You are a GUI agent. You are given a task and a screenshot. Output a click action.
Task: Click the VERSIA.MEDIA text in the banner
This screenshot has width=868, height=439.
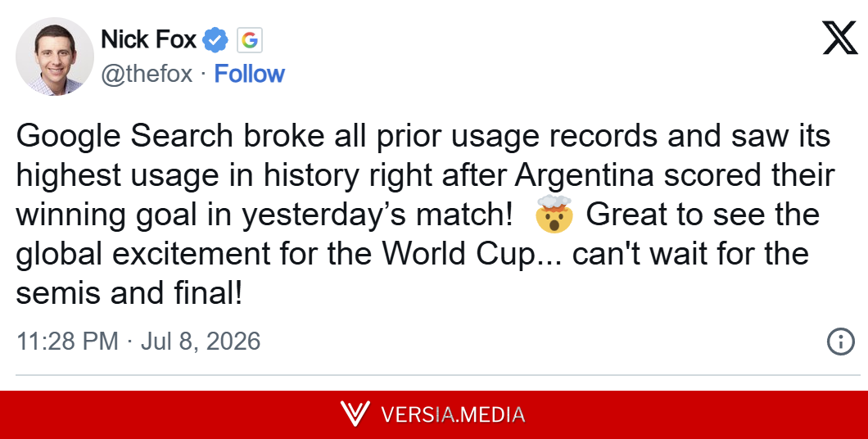[453, 414]
